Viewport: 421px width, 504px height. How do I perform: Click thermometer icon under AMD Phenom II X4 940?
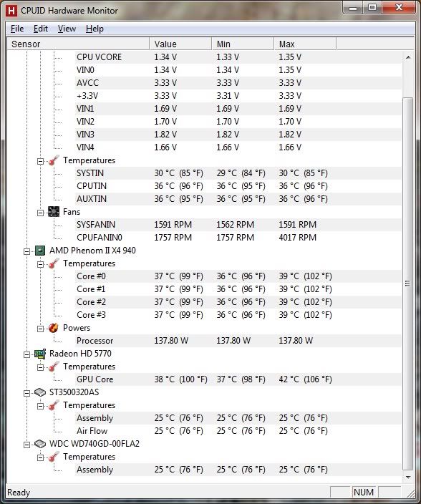click(x=54, y=263)
